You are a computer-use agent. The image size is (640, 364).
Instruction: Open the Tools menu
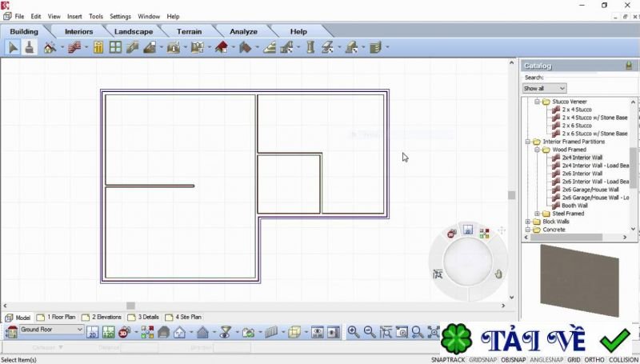coord(96,16)
